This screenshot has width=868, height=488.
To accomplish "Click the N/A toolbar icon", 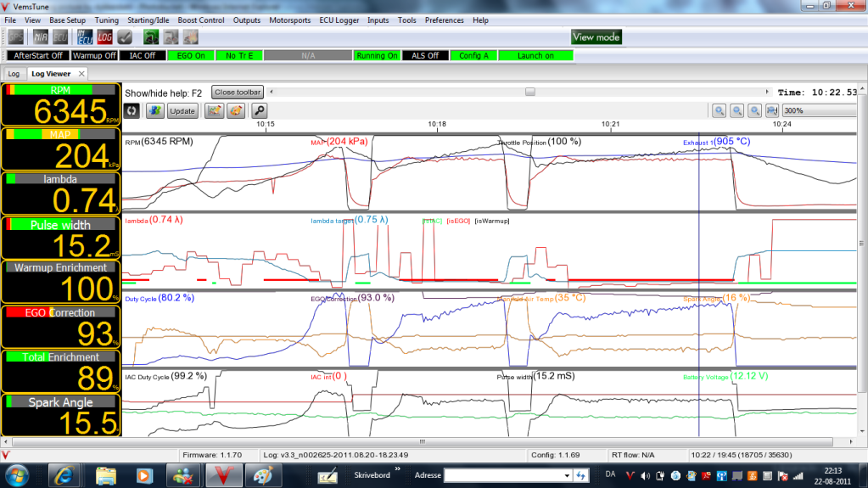I will pyautogui.click(x=40, y=36).
